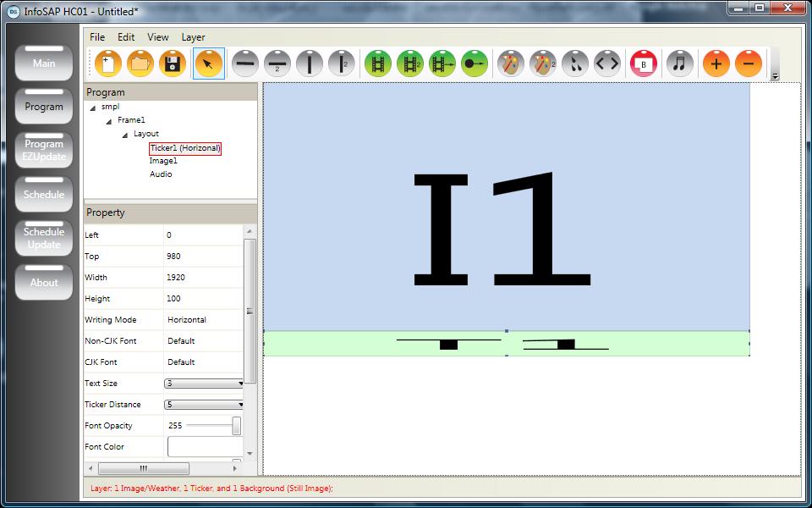Open the Layer menu
This screenshot has height=508, width=812.
click(x=193, y=37)
